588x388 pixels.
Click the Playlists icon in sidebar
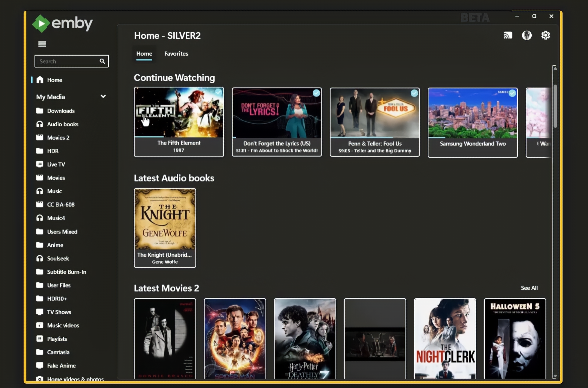tap(40, 338)
